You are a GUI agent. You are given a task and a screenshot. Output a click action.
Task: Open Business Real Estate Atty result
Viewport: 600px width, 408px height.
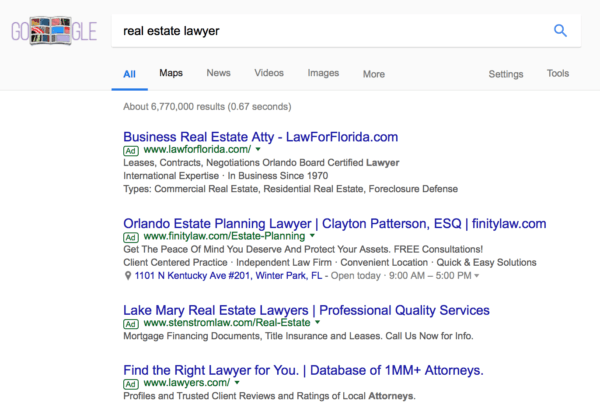click(261, 137)
